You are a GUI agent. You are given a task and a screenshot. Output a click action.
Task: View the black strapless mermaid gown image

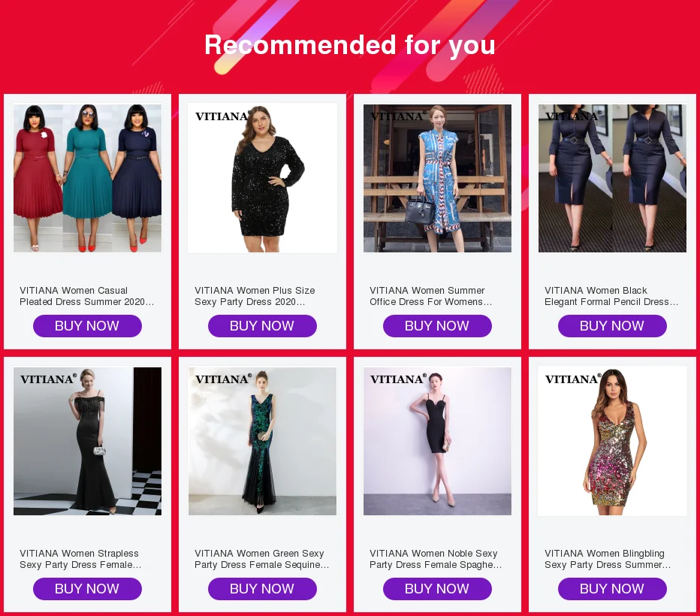tap(87, 441)
